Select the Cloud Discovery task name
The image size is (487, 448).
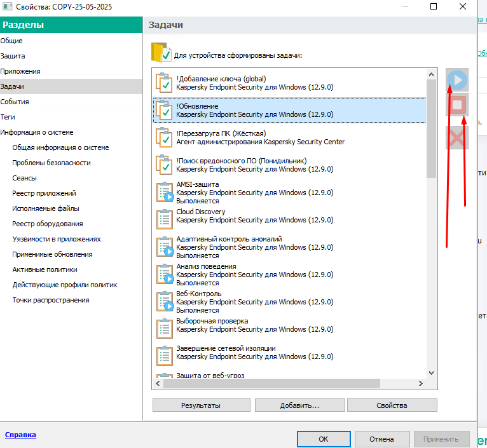[x=201, y=212]
